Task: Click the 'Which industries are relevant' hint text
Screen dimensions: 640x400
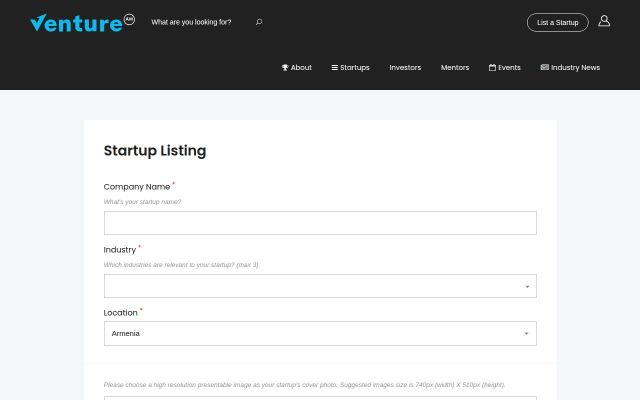Action: click(x=181, y=265)
